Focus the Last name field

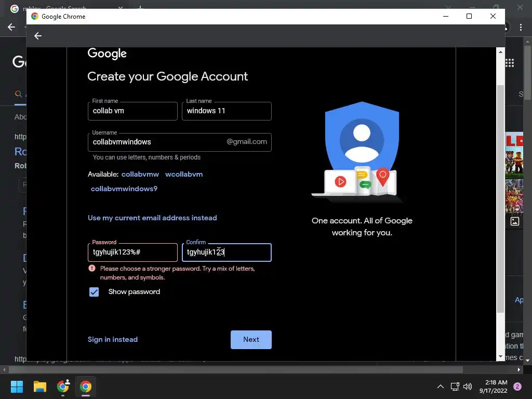[227, 111]
